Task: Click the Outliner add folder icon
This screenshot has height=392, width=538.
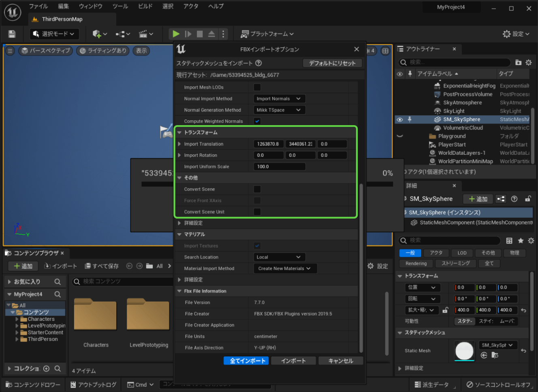Action: 518,62
